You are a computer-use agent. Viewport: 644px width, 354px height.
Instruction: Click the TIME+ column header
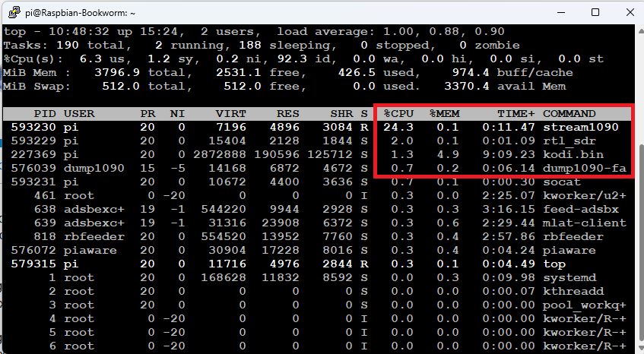tap(516, 114)
